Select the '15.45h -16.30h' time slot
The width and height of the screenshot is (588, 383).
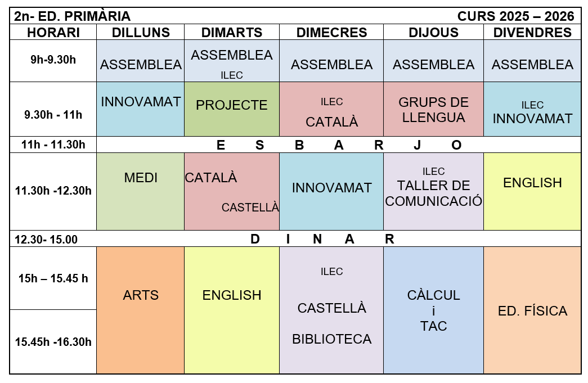click(x=53, y=341)
